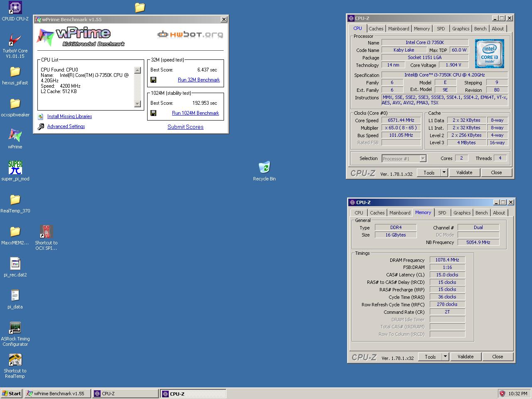The image size is (532, 399).
Task: Expand the Processor #1 selection dropdown
Action: 423,158
